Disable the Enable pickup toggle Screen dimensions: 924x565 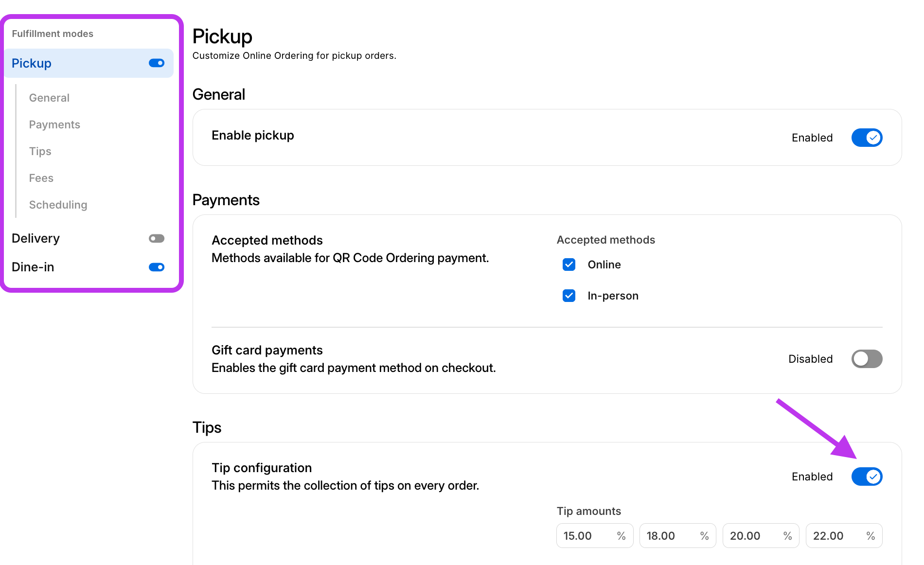click(x=867, y=138)
